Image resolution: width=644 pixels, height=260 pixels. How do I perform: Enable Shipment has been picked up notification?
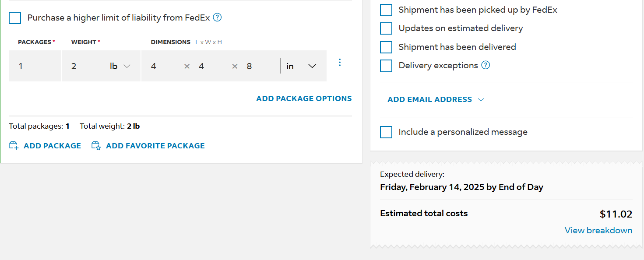click(386, 10)
